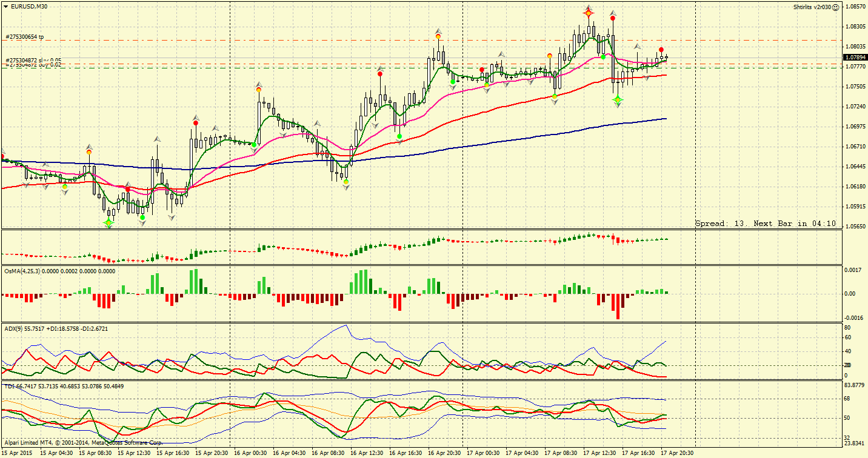Viewport: 868px width, 458px height.
Task: Click the 17 Apr 12:30 time label
Action: tap(599, 453)
